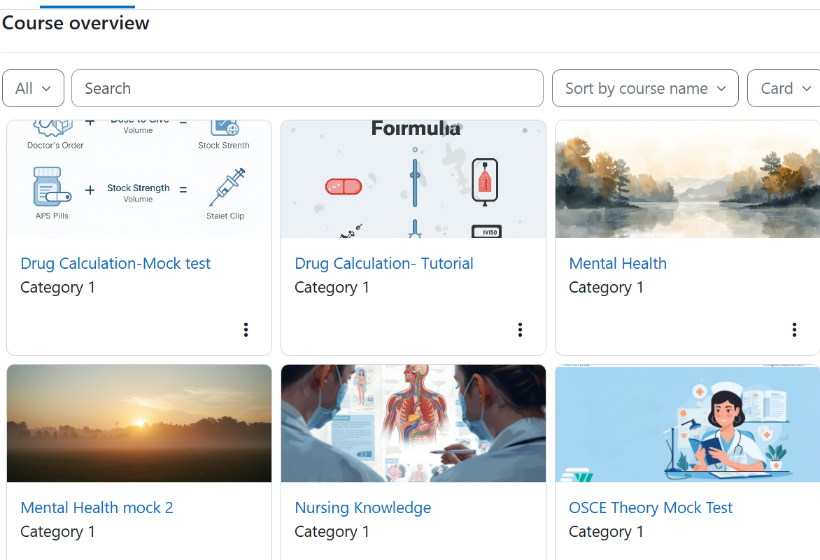Open the Drug Calculation- Tutorial course link

click(x=384, y=263)
